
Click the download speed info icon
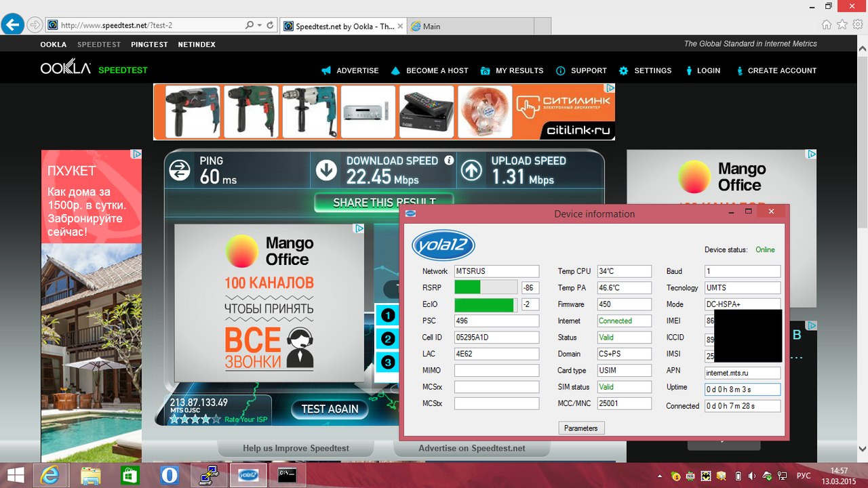coord(449,161)
